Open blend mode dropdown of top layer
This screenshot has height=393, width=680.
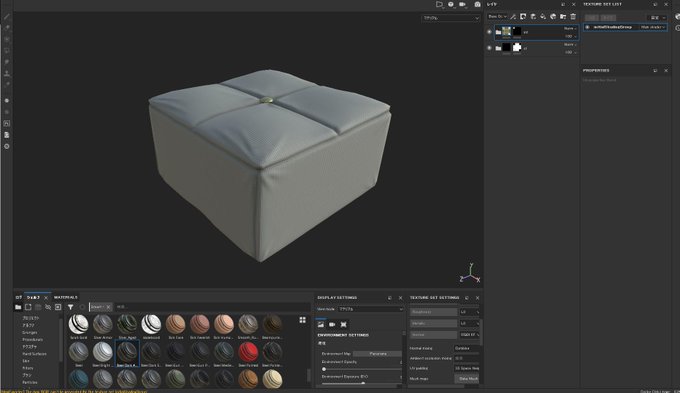click(570, 28)
